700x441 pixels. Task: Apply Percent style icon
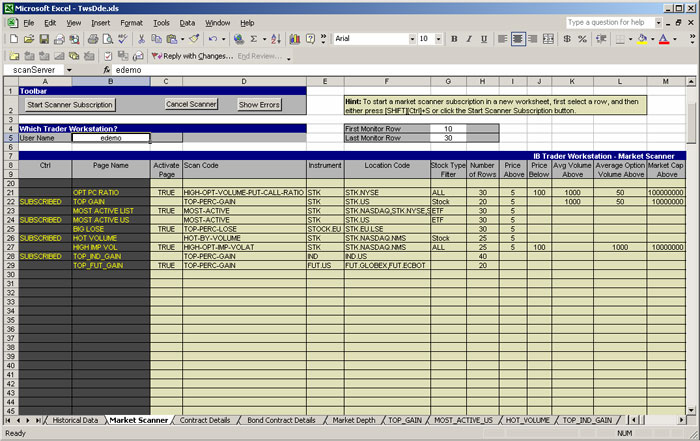click(x=582, y=39)
